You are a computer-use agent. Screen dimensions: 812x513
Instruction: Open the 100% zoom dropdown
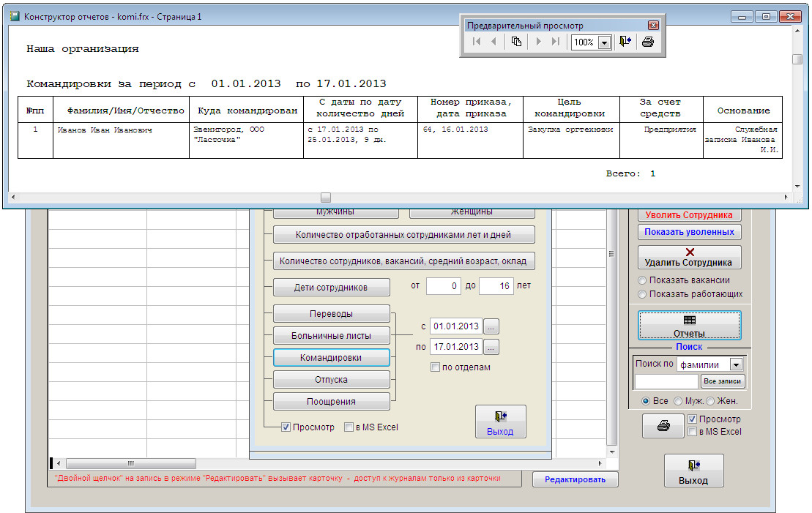coord(604,43)
